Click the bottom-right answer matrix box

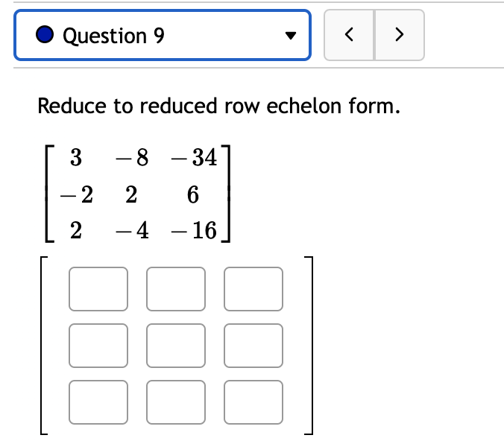[253, 402]
